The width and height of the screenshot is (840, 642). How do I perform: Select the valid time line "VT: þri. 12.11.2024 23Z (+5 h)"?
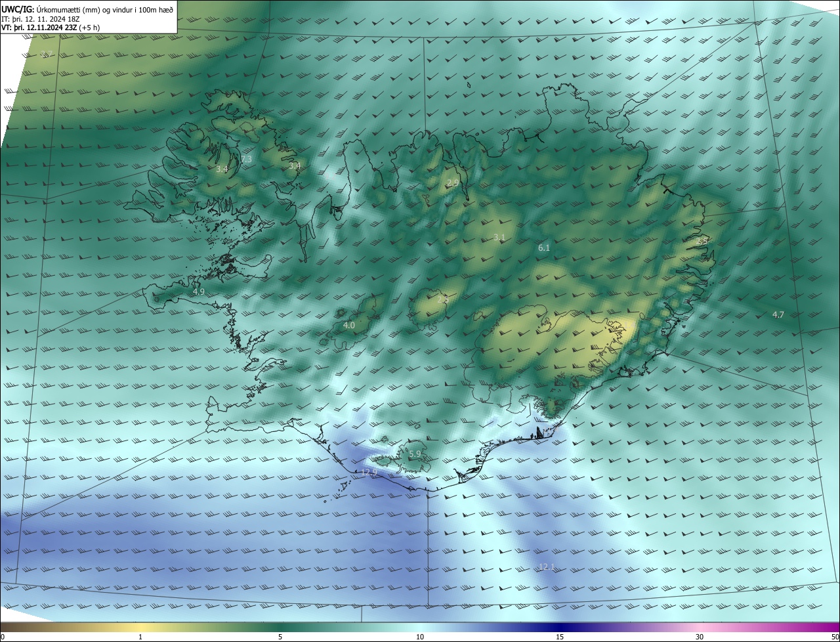pyautogui.click(x=51, y=28)
